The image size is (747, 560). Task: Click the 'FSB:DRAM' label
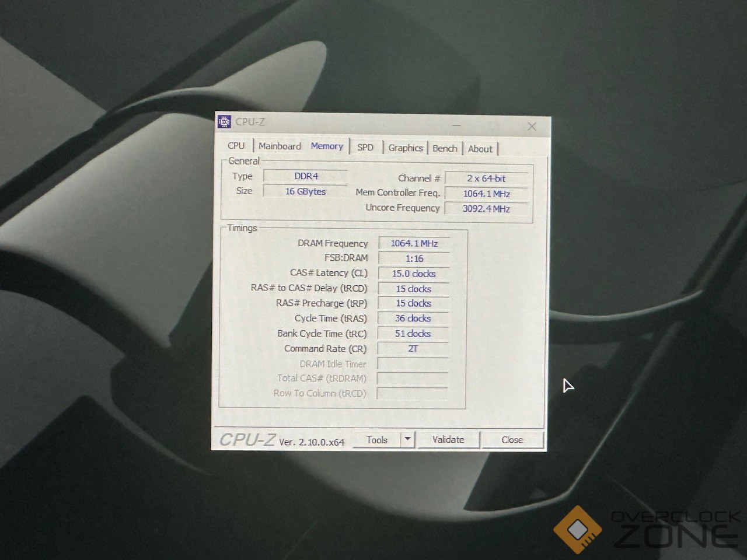[x=346, y=258]
